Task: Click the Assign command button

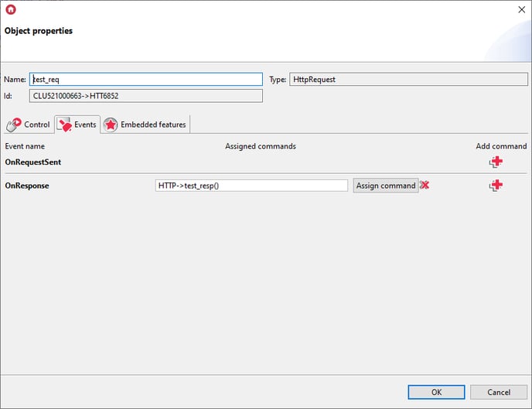Action: tap(386, 186)
